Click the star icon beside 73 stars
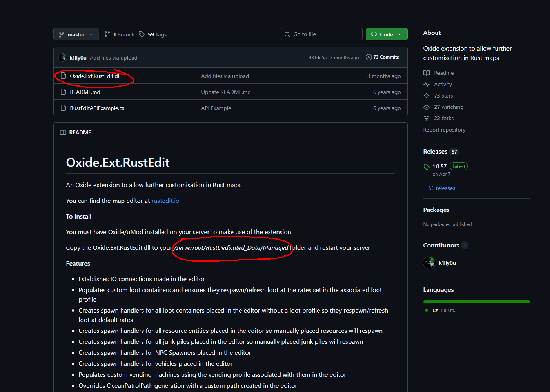The image size is (550, 392). 427,96
